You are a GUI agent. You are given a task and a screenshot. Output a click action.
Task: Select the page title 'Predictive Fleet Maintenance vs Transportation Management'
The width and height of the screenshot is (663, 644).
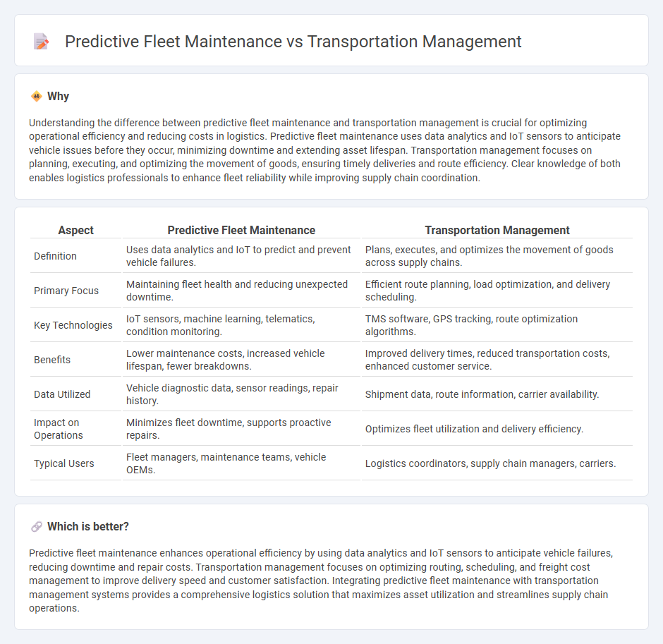point(293,42)
